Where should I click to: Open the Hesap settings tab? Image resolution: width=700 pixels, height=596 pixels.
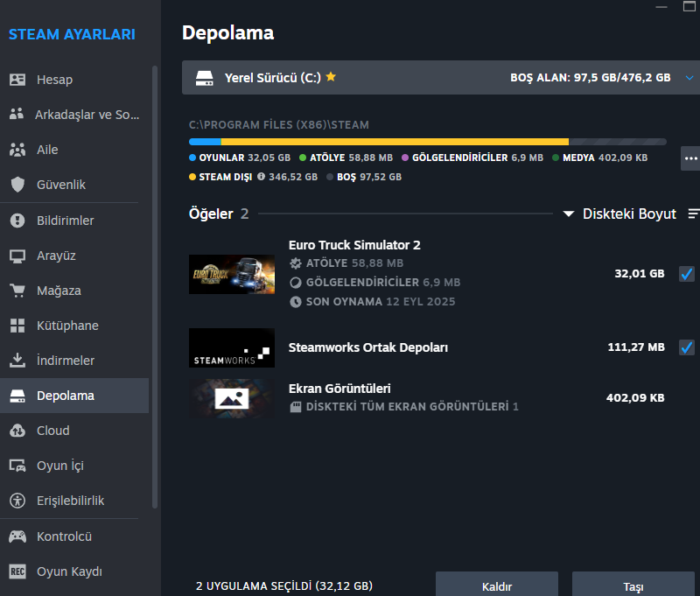coord(74,80)
